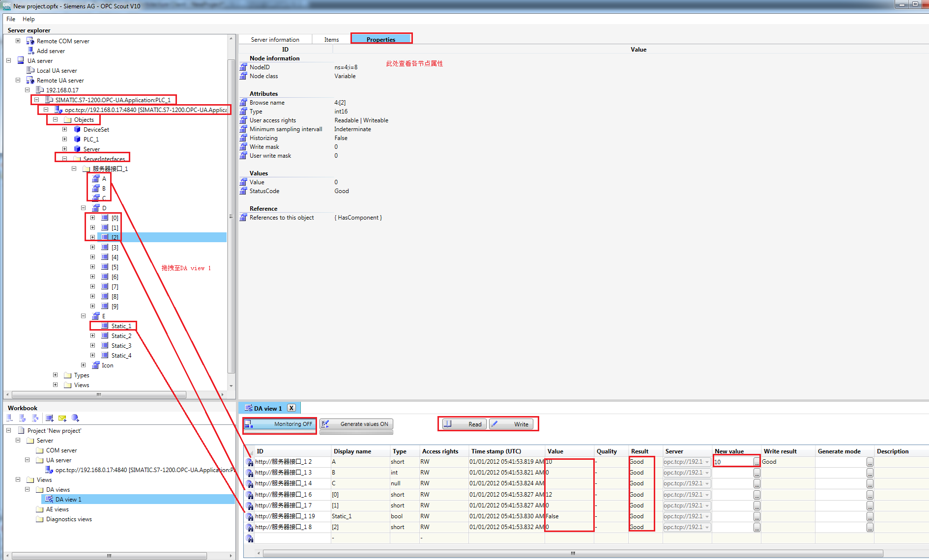Image resolution: width=929 pixels, height=560 pixels.
Task: Edit the New value field containing 10
Action: (732, 462)
